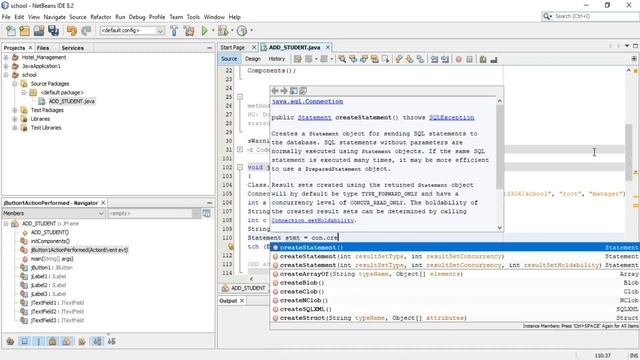Toggle Show Inner Classes filter in Navigator

(67, 341)
